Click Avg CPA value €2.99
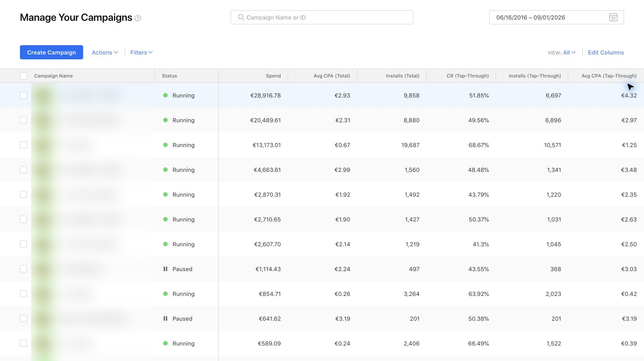The height and width of the screenshot is (361, 644). (342, 170)
